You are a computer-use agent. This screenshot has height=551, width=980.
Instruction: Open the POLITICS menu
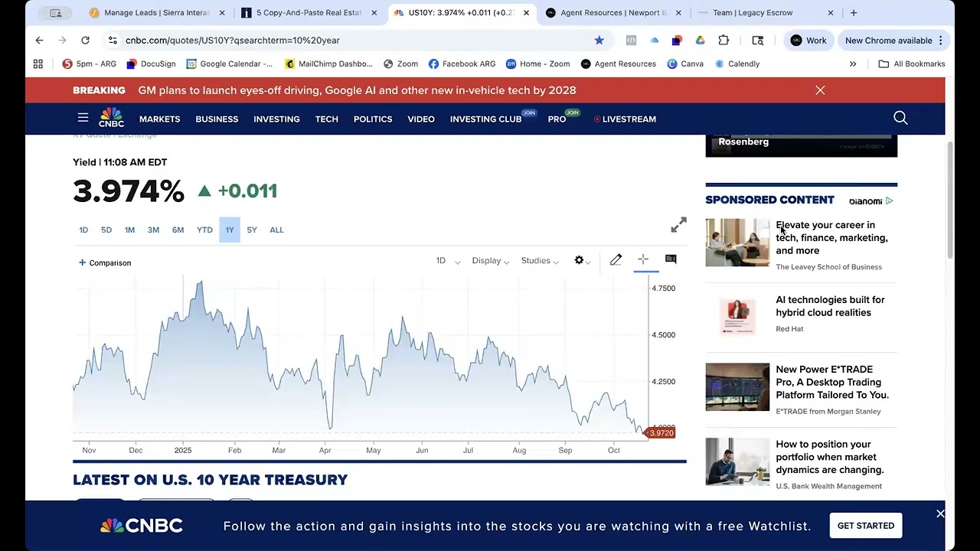pos(373,119)
